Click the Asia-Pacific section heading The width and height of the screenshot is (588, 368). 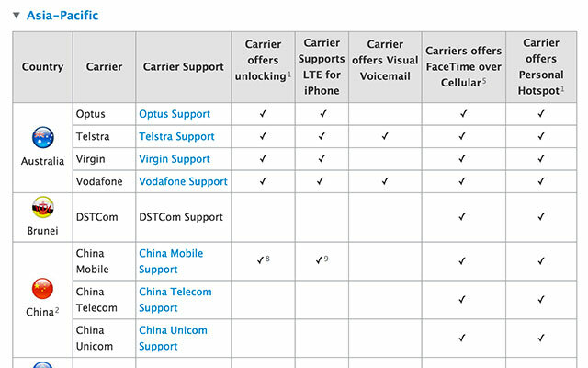[x=62, y=16]
